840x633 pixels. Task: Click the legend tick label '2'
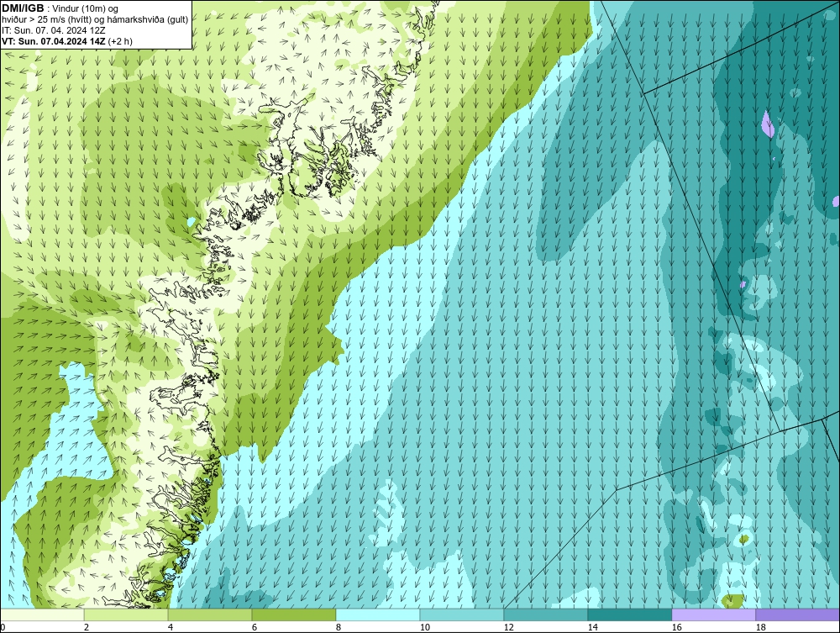pos(87,627)
